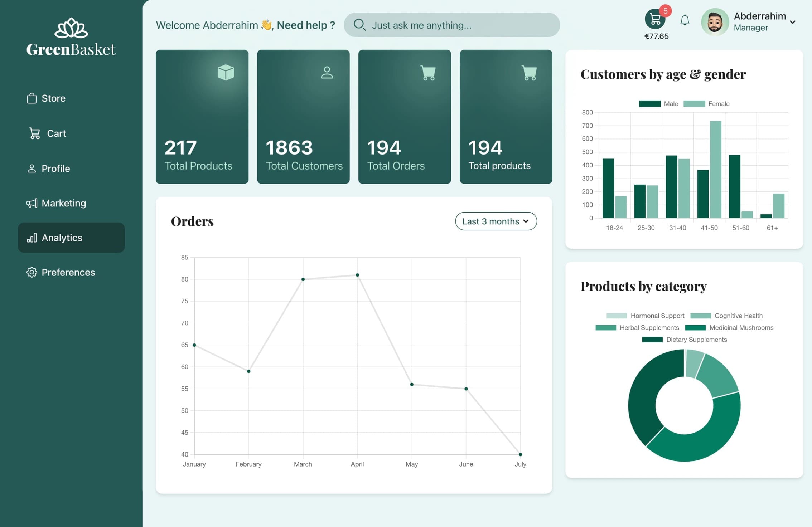Open the Cart section from the sidebar

(x=34, y=133)
